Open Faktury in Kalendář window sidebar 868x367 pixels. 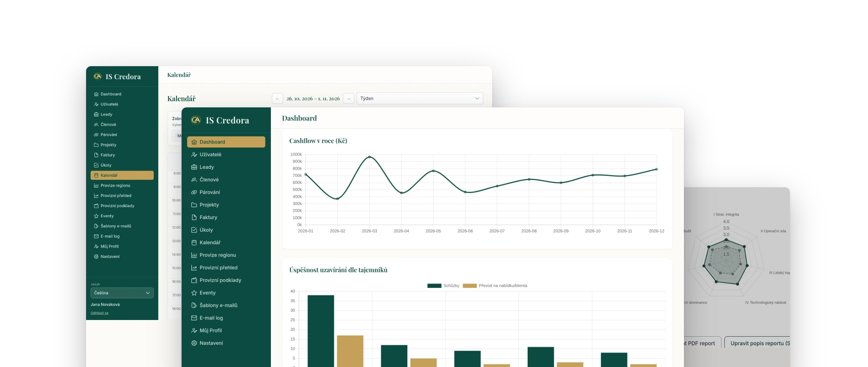pyautogui.click(x=122, y=155)
